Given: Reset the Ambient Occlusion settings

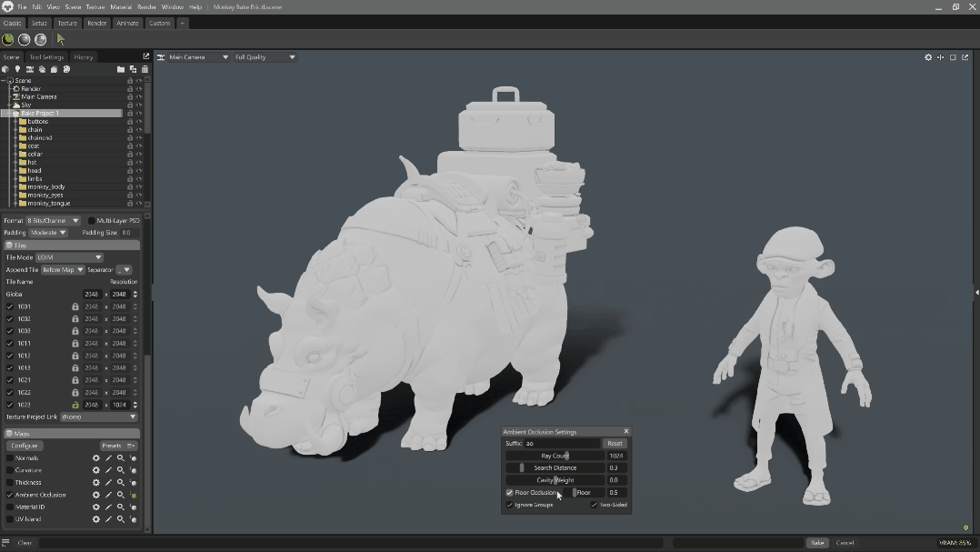Looking at the screenshot, I should [615, 443].
